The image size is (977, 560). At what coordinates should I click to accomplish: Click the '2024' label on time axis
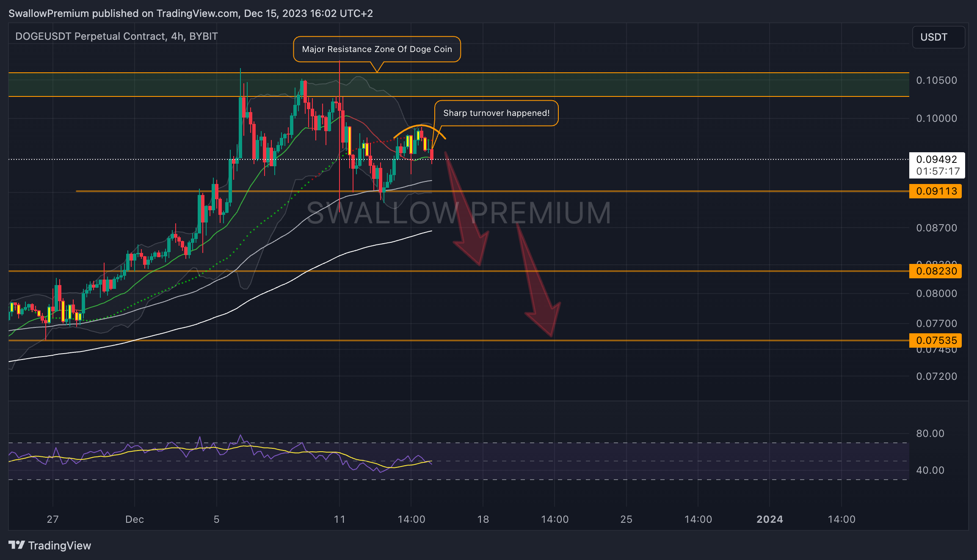(x=770, y=519)
